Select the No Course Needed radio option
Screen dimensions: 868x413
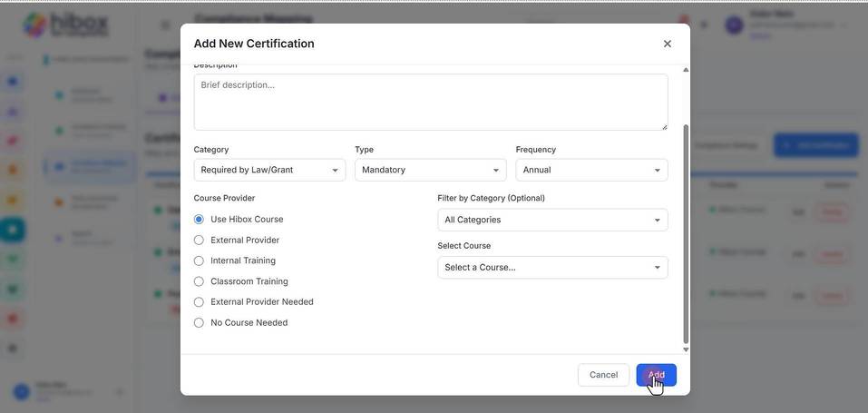(x=199, y=322)
